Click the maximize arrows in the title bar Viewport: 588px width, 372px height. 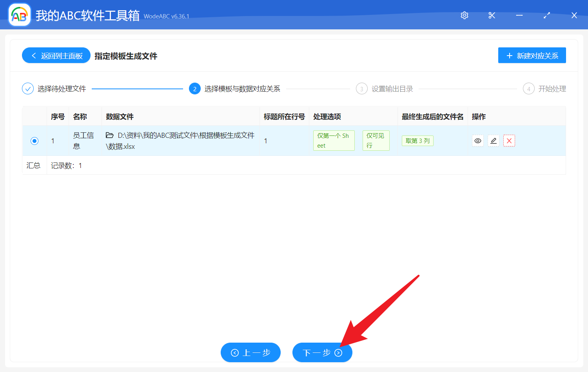click(x=546, y=15)
